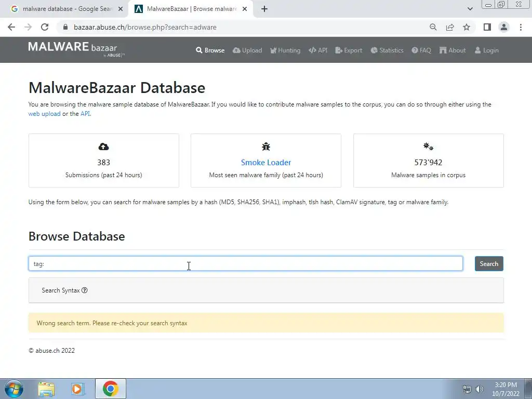Go back to previous page
The height and width of the screenshot is (399, 532).
11,27
